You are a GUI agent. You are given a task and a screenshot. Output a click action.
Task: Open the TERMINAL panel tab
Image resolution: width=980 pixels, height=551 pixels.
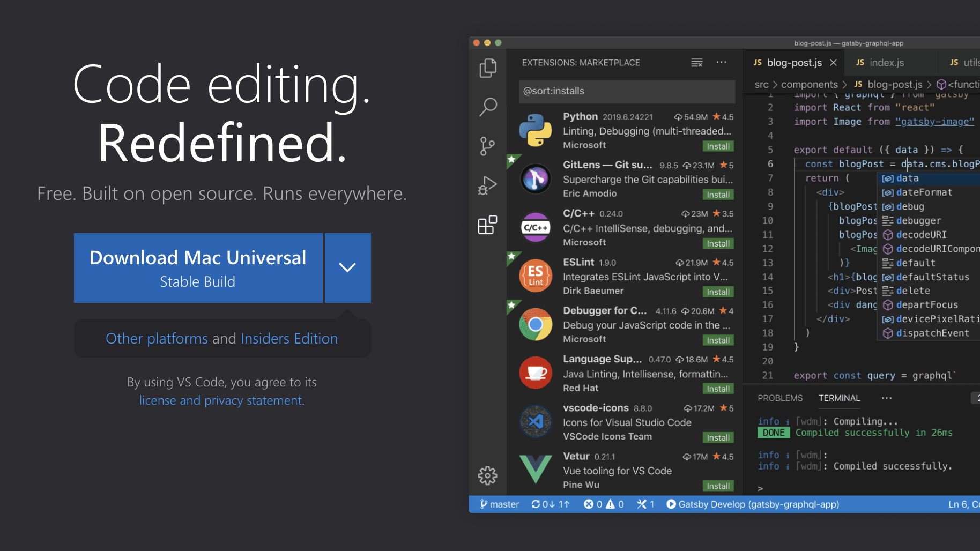[839, 398]
